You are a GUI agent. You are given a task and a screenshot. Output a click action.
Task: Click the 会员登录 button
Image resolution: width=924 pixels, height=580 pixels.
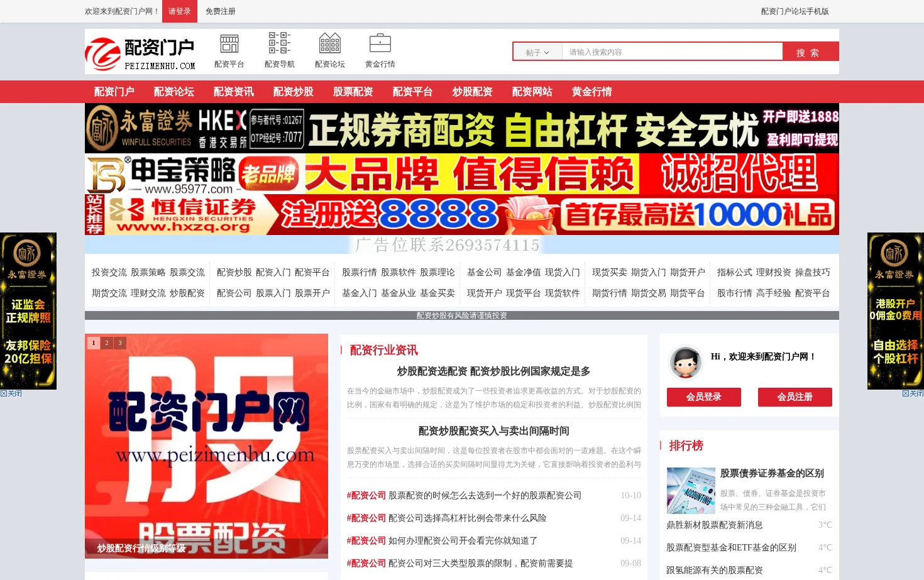tap(704, 397)
